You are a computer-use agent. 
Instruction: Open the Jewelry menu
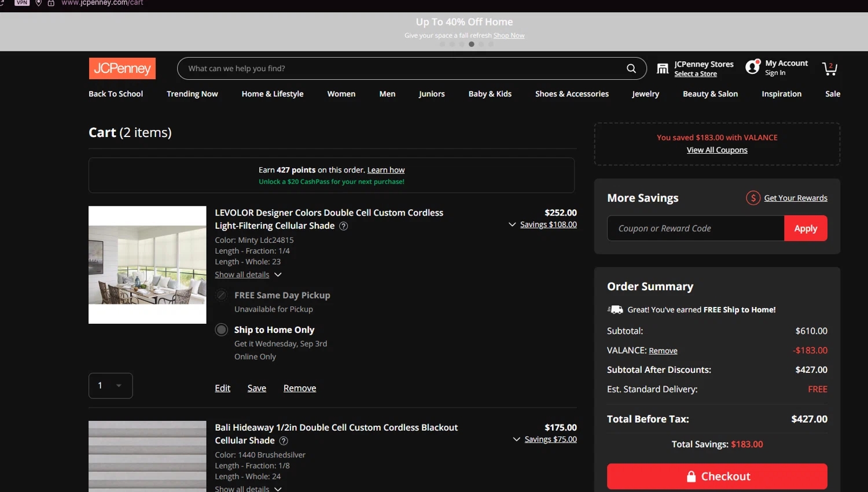645,94
